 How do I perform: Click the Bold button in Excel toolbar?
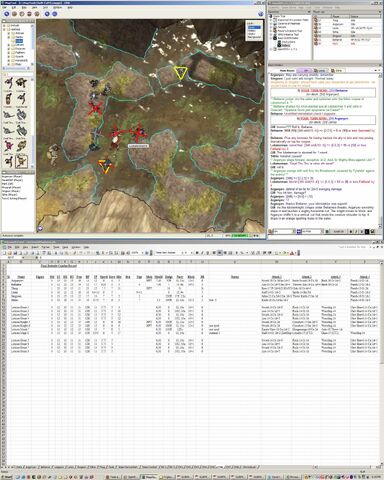(x=197, y=253)
